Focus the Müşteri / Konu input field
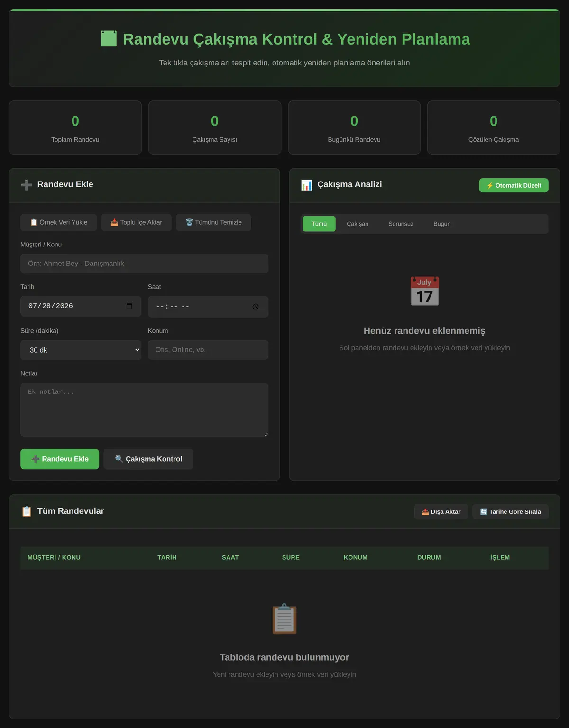 pyautogui.click(x=144, y=264)
